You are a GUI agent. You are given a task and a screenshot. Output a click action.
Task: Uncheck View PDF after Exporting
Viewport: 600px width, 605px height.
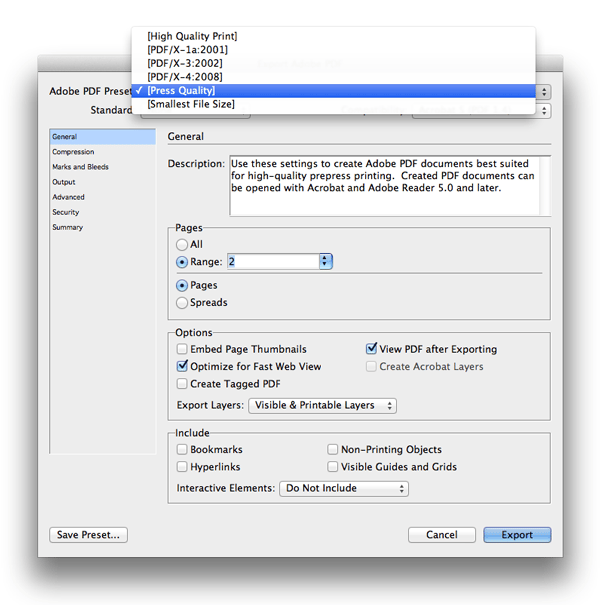(371, 349)
